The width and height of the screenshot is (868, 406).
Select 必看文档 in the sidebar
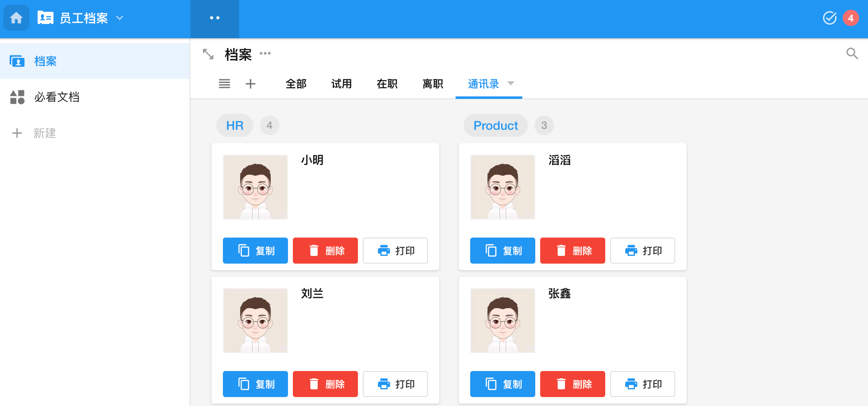click(57, 97)
